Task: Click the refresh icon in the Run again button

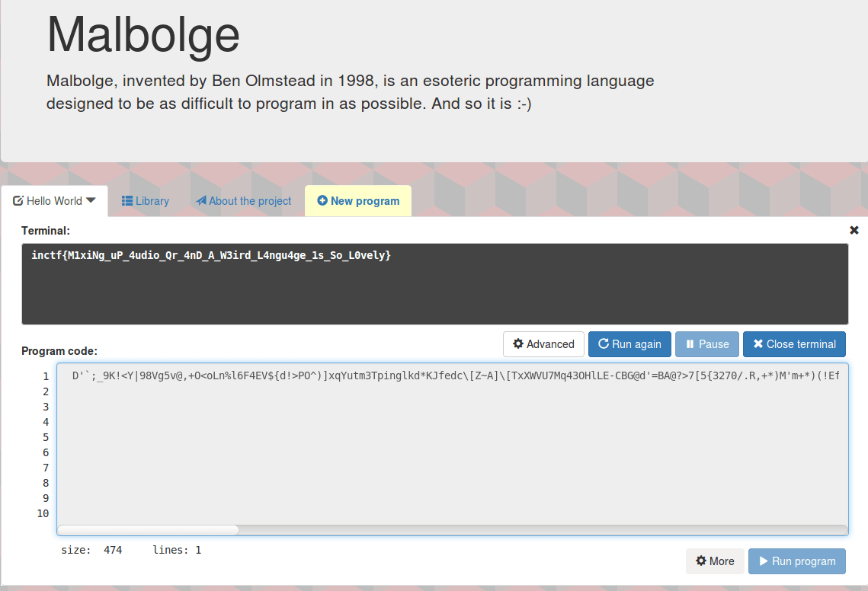Action: tap(603, 344)
